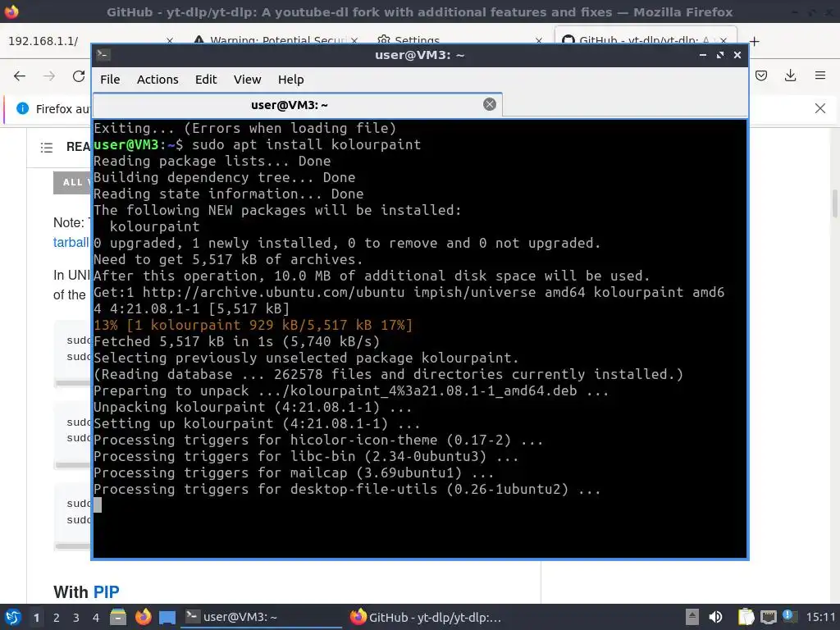Screen dimensions: 840x630
Task: Open the terminal Edit menu
Action: pos(206,80)
